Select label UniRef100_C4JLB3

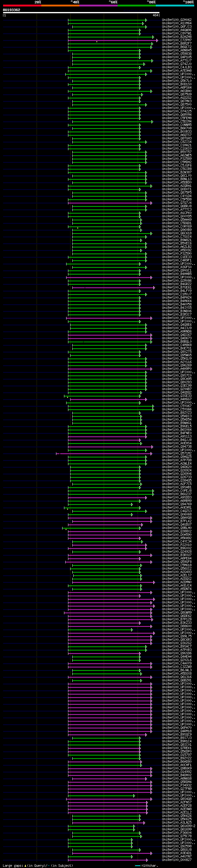point(176,67)
